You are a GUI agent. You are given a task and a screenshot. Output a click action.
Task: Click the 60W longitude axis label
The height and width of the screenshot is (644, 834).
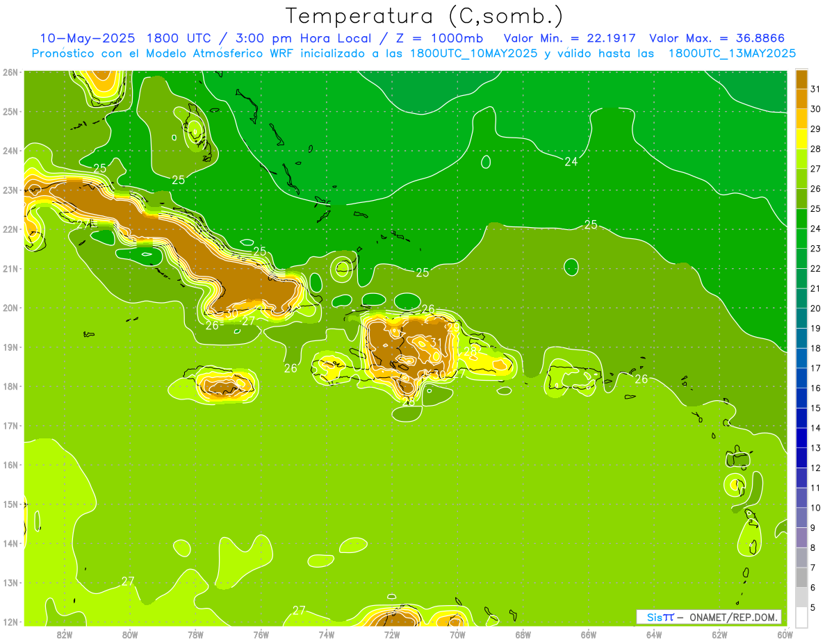785,634
